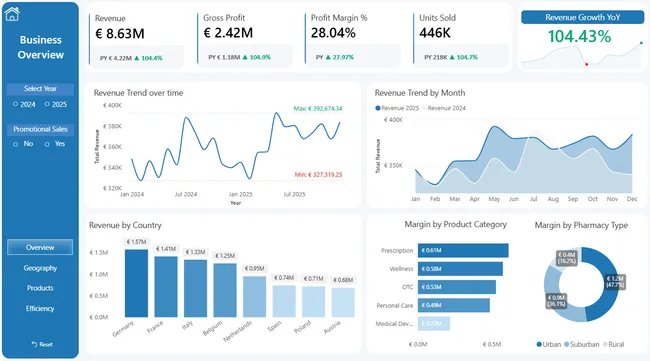Click the green up arrow beside 104.9%
This screenshot has width=650, height=361.
click(x=245, y=57)
